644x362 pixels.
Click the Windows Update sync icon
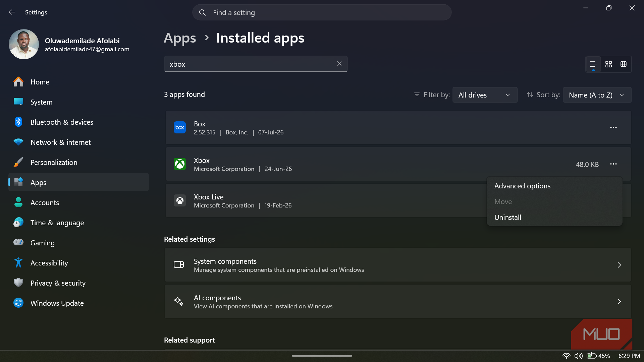[18, 303]
